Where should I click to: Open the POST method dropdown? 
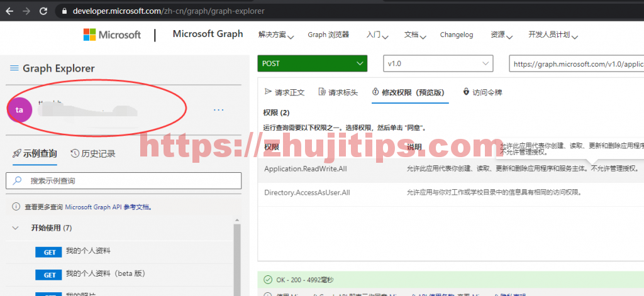click(312, 63)
